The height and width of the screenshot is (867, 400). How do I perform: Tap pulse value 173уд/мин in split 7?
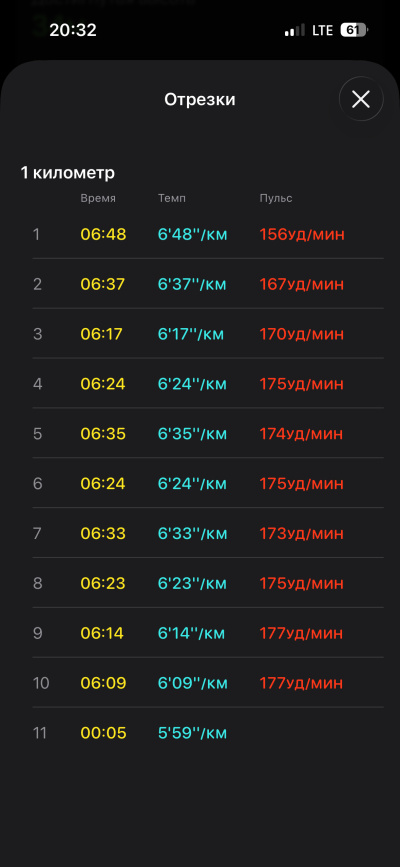pos(302,534)
